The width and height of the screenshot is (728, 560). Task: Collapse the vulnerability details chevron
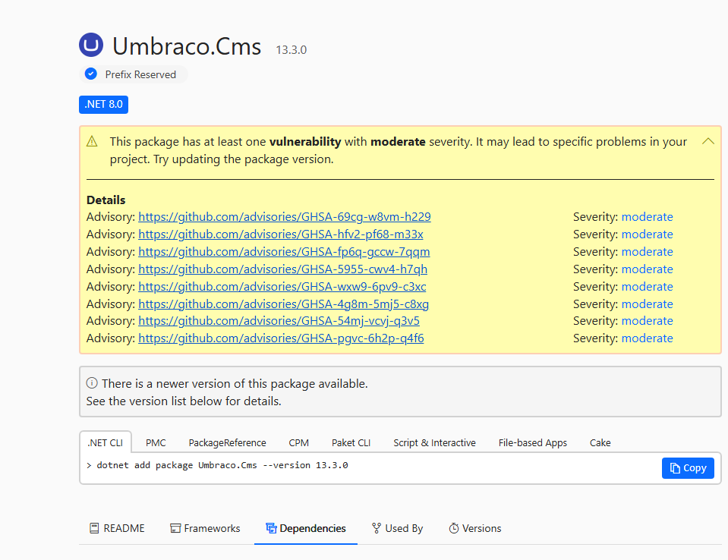[x=708, y=141]
